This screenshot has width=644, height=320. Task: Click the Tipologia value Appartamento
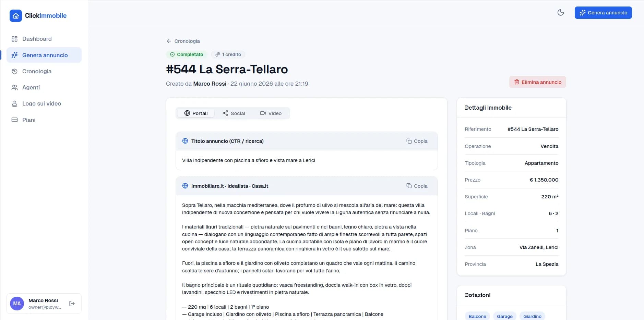tap(541, 163)
